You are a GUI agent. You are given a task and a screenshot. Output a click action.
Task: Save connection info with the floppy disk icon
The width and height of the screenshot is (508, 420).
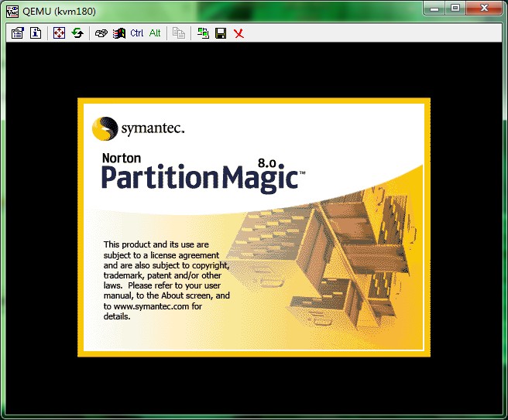(x=221, y=33)
